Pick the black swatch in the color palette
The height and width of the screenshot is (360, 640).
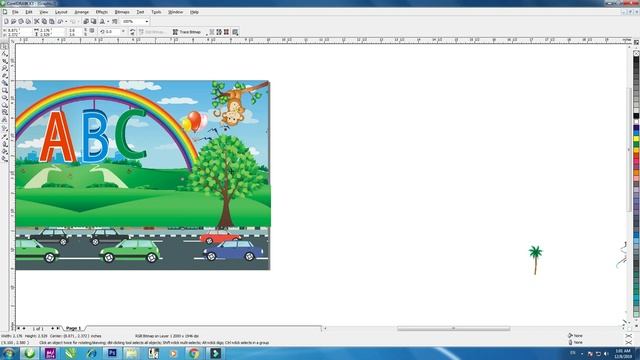click(x=636, y=116)
